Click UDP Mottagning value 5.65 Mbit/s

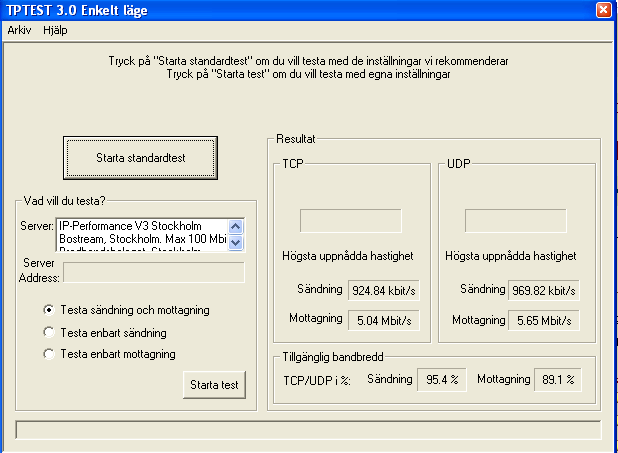click(544, 321)
